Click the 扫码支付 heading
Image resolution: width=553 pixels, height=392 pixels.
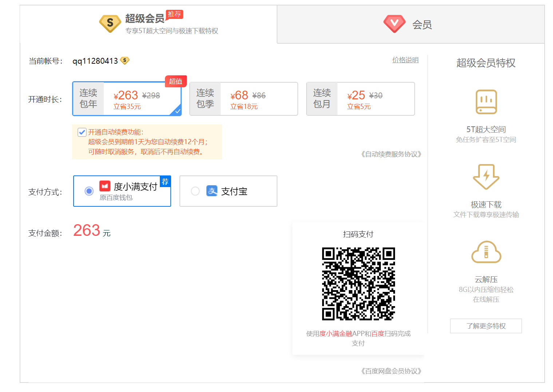click(x=358, y=234)
